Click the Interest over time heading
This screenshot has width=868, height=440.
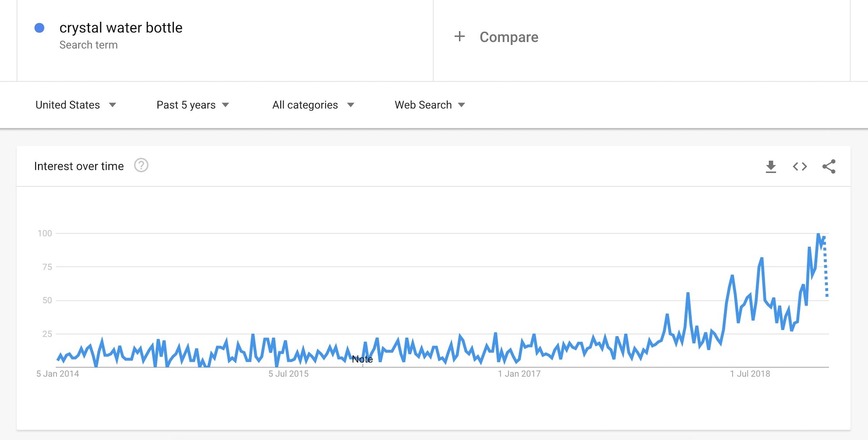[79, 166]
